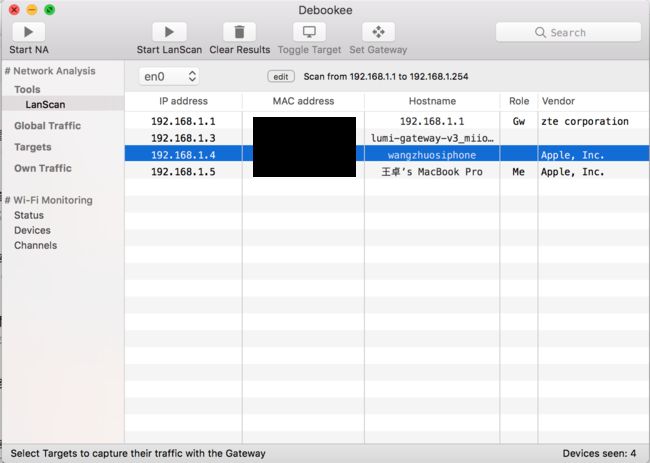Select the Tools sidebar heading
Image resolution: width=650 pixels, height=463 pixels.
27,89
